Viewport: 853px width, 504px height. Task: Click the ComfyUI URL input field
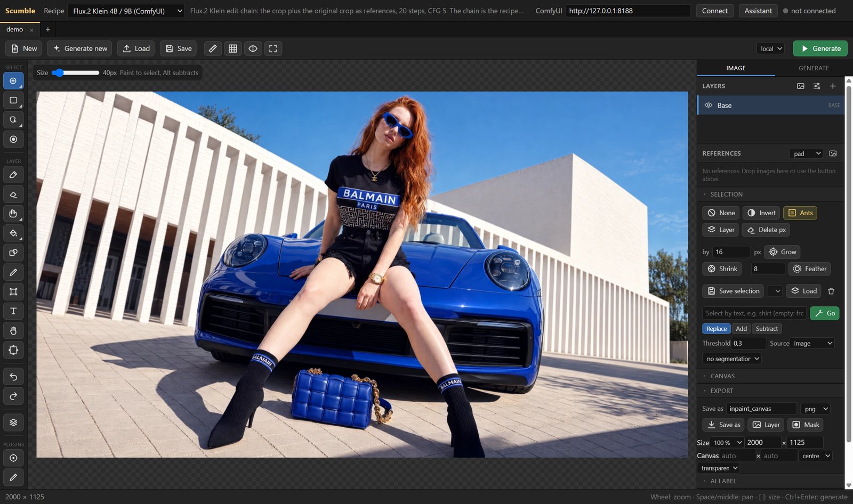point(628,11)
